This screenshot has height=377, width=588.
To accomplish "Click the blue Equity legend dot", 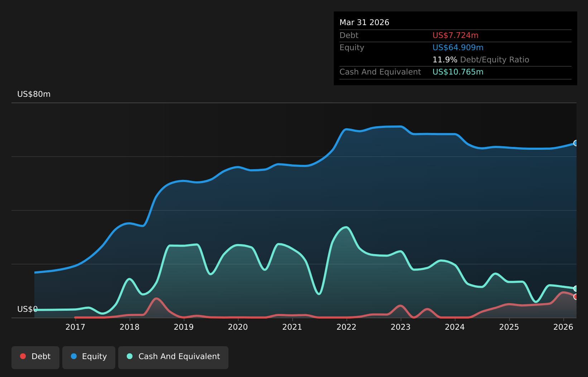I will [x=74, y=356].
